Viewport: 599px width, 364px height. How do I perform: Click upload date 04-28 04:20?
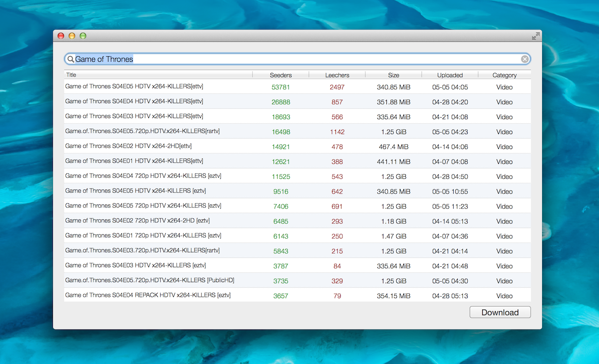point(450,102)
